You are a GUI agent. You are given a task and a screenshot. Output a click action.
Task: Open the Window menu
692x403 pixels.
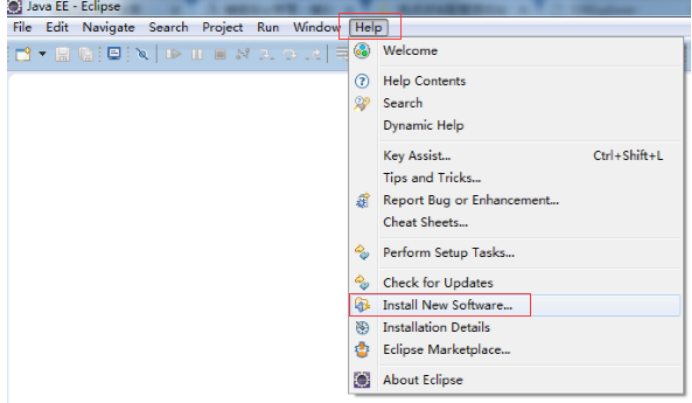[316, 27]
